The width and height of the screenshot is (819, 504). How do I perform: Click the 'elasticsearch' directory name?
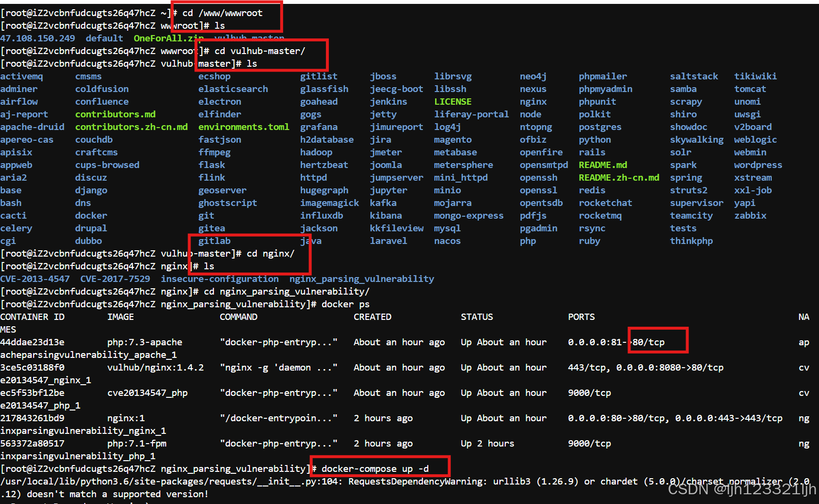click(233, 89)
